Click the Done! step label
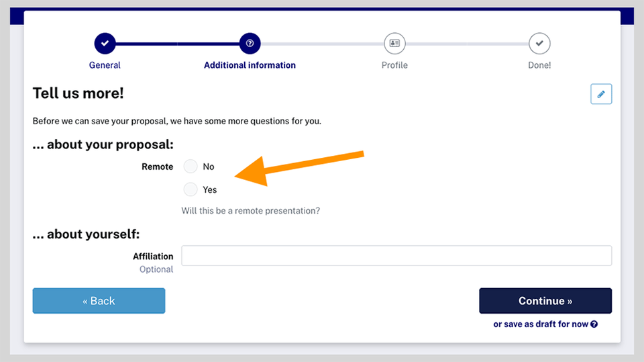 539,65
